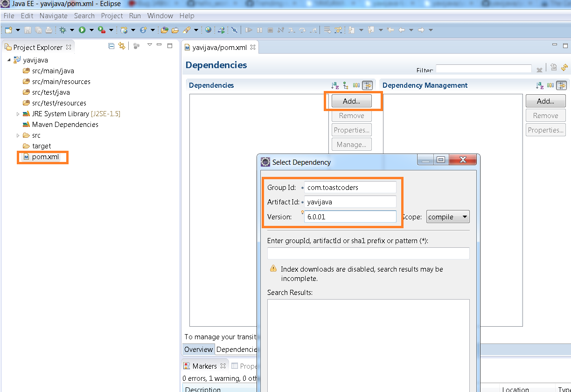Screen dimensions: 571x392
Task: Open the Window menu
Action: click(x=160, y=16)
